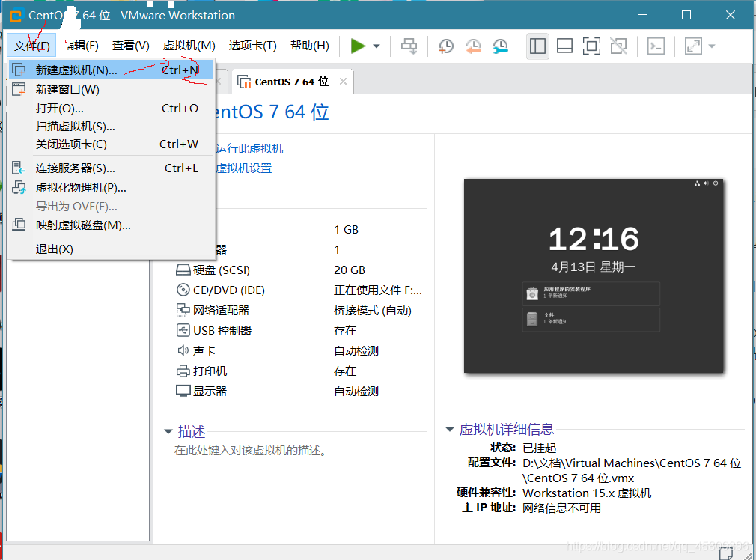Click the new virtual machine menu icon
756x560 pixels.
19,70
